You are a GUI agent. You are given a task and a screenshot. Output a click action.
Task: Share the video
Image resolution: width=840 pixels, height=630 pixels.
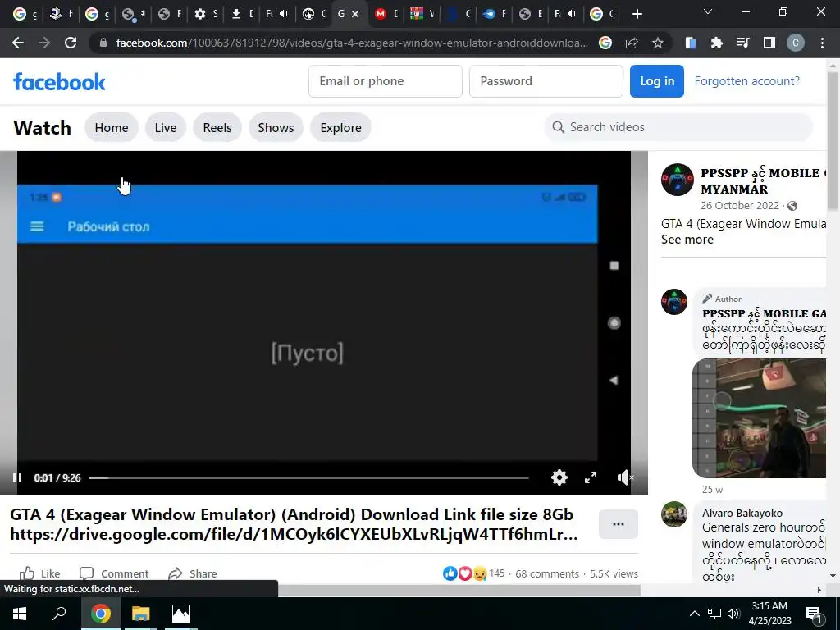tap(192, 573)
